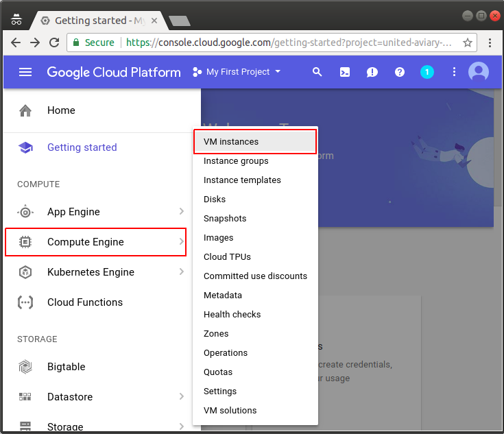This screenshot has height=434, width=504.
Task: Expand Kubernetes Engine submenu chevron
Action: [x=181, y=272]
